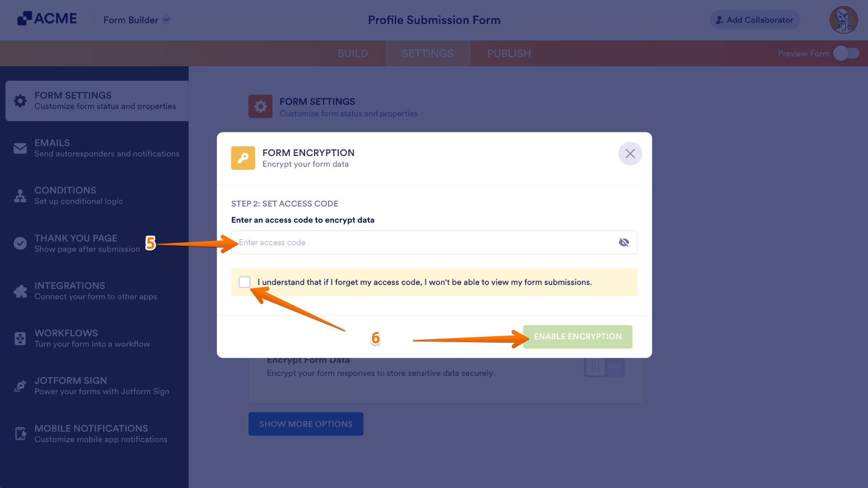The height and width of the screenshot is (488, 868).
Task: Switch to the Build tab
Action: (x=353, y=53)
